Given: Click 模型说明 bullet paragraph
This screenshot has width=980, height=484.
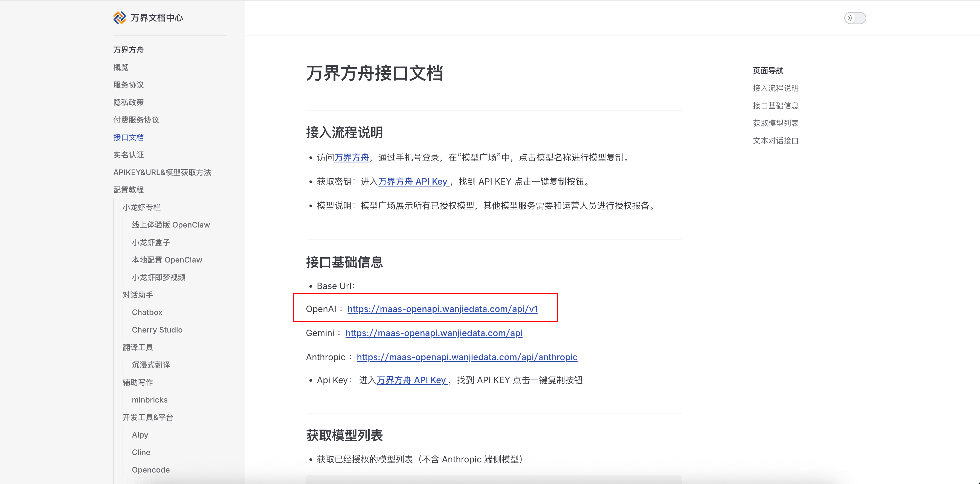Looking at the screenshot, I should [487, 205].
